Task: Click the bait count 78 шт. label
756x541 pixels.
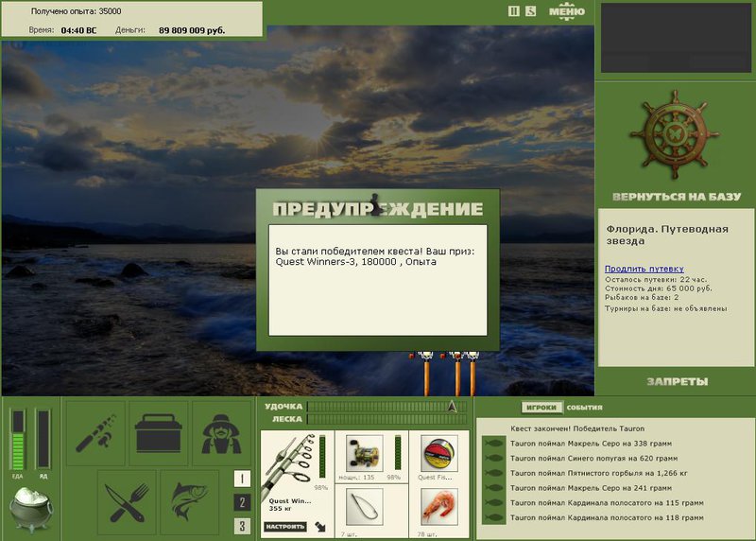Action: tap(427, 534)
